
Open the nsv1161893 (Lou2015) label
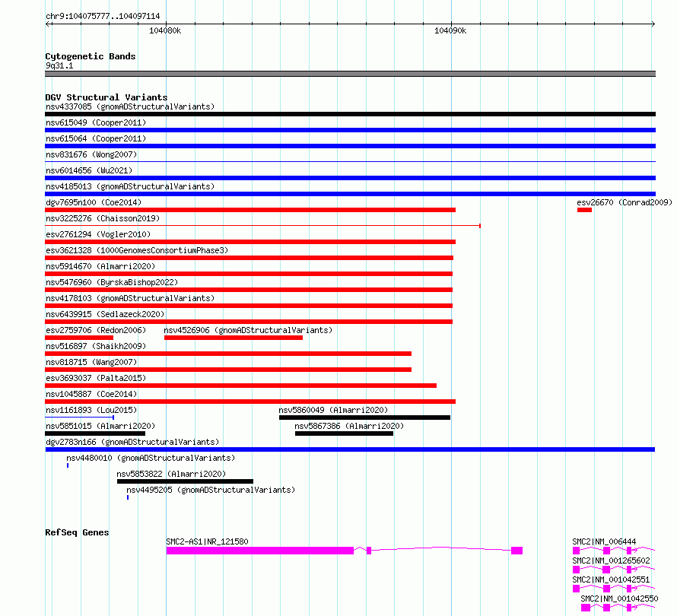point(91,410)
